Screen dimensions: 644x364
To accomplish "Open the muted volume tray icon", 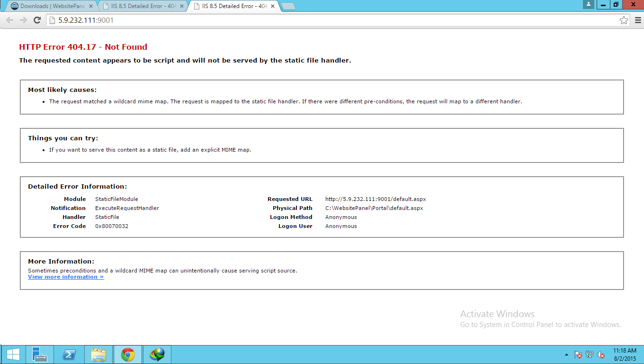I will click(601, 355).
